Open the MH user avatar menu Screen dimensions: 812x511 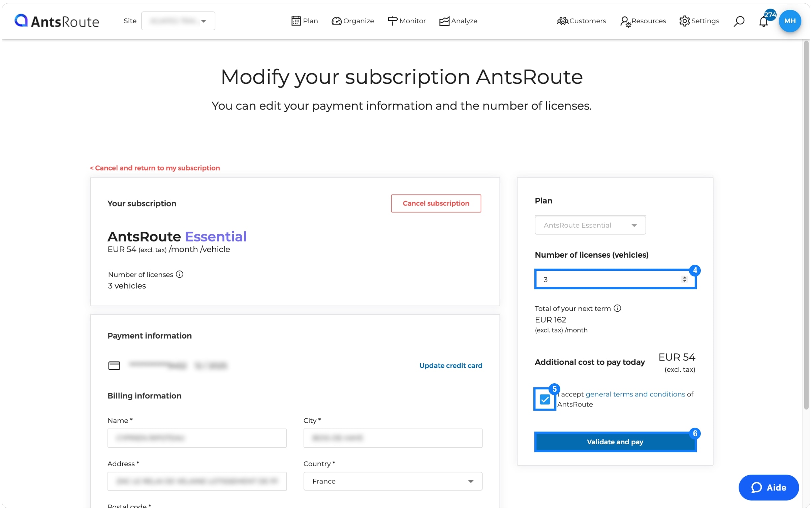[790, 21]
